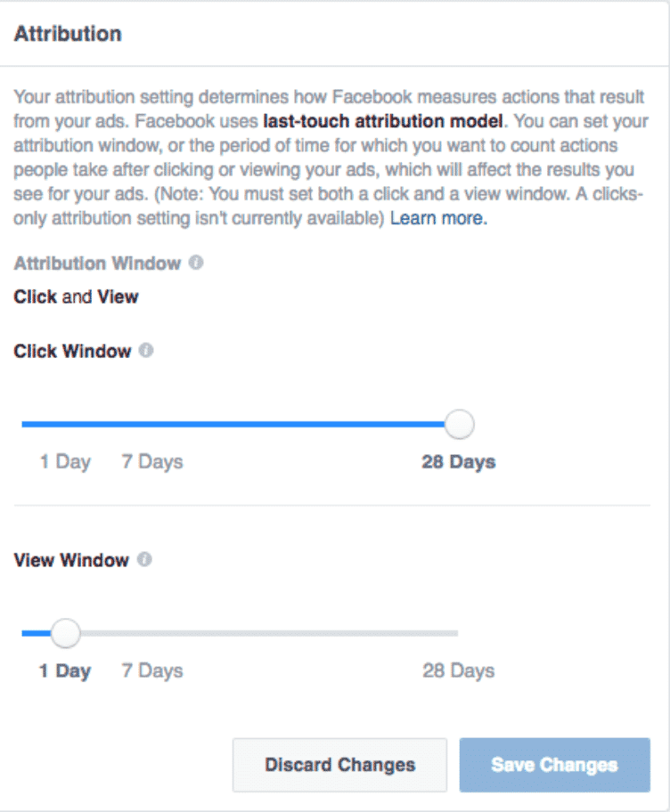Click the Click Window slider handle

coord(459,424)
